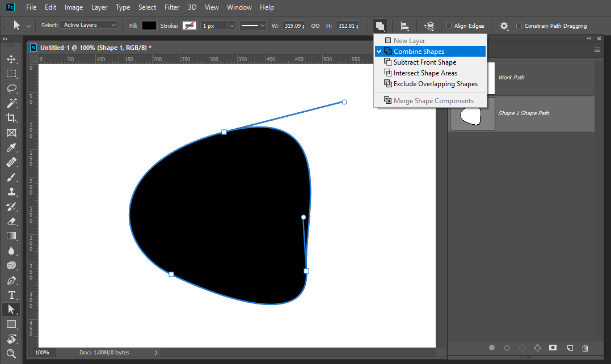
Task: Open the Active Layers select dropdown
Action: 90,25
